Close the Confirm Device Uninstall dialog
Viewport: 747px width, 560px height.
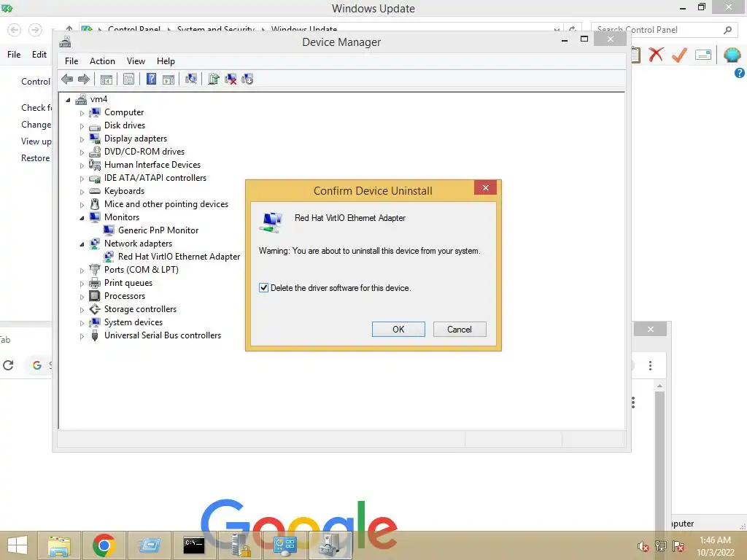(485, 187)
